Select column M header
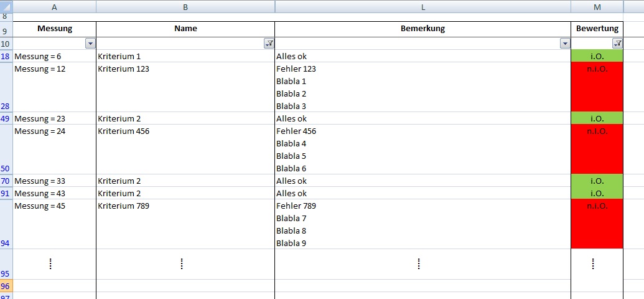This screenshot has width=644, height=299. 597,7
